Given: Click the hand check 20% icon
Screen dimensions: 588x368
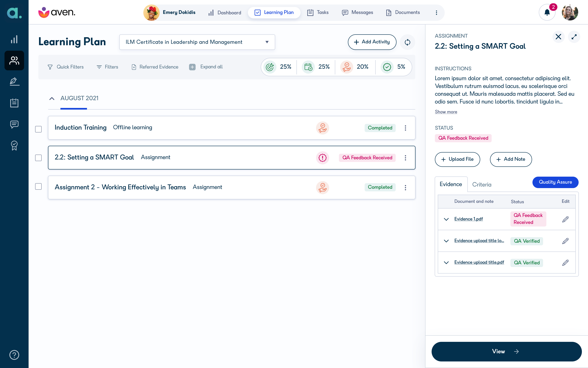Looking at the screenshot, I should pyautogui.click(x=347, y=67).
